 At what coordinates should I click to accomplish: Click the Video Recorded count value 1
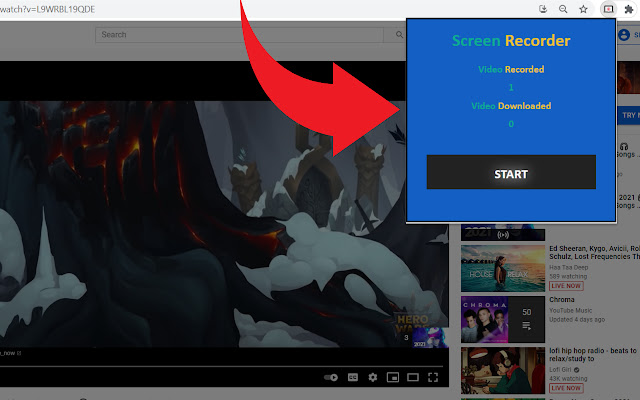click(x=511, y=87)
